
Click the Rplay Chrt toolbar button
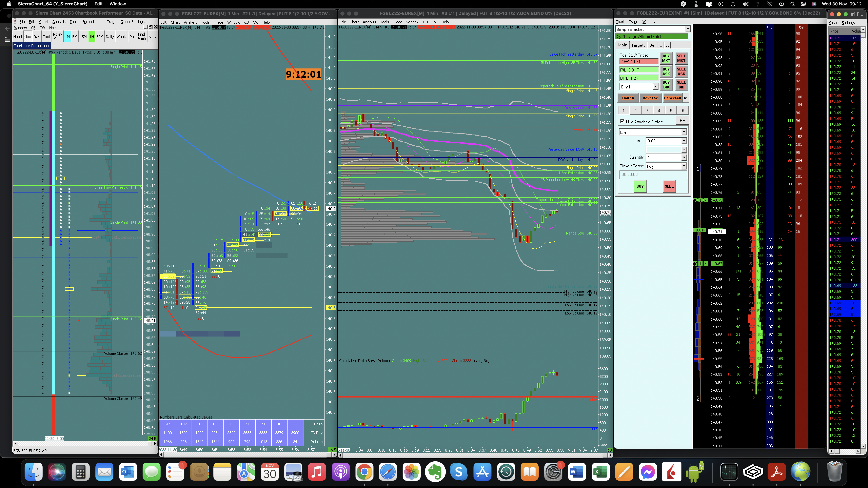57,36
